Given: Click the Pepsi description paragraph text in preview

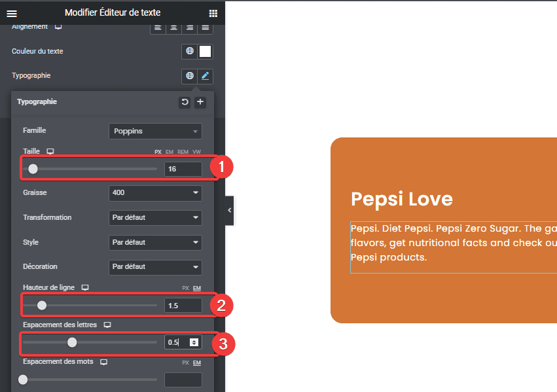Looking at the screenshot, I should [x=454, y=243].
